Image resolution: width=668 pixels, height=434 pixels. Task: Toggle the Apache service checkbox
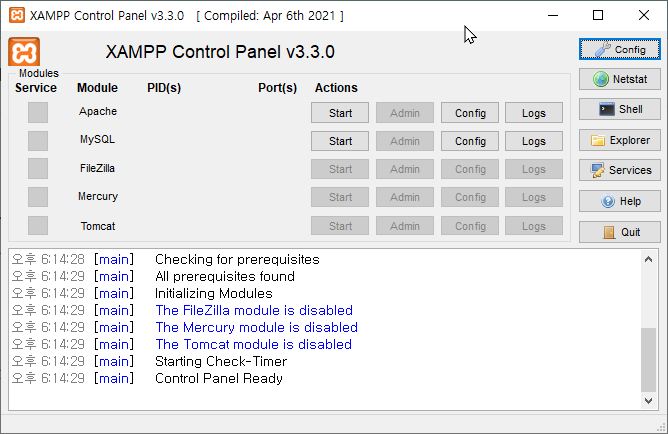pos(38,112)
